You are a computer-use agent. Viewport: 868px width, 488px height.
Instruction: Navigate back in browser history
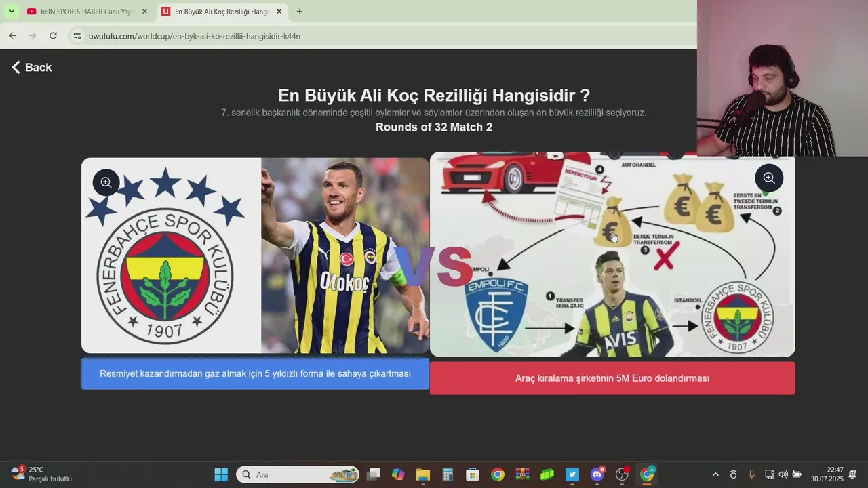click(12, 35)
